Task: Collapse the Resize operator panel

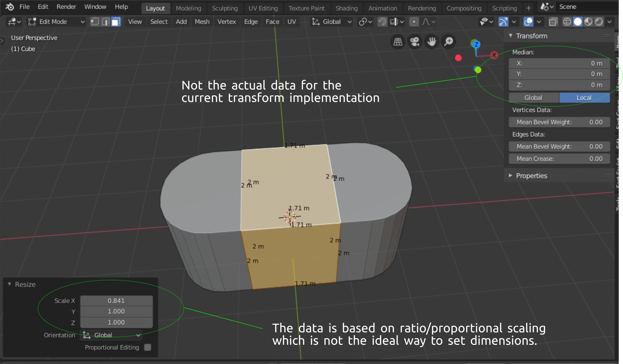Action: [9, 284]
